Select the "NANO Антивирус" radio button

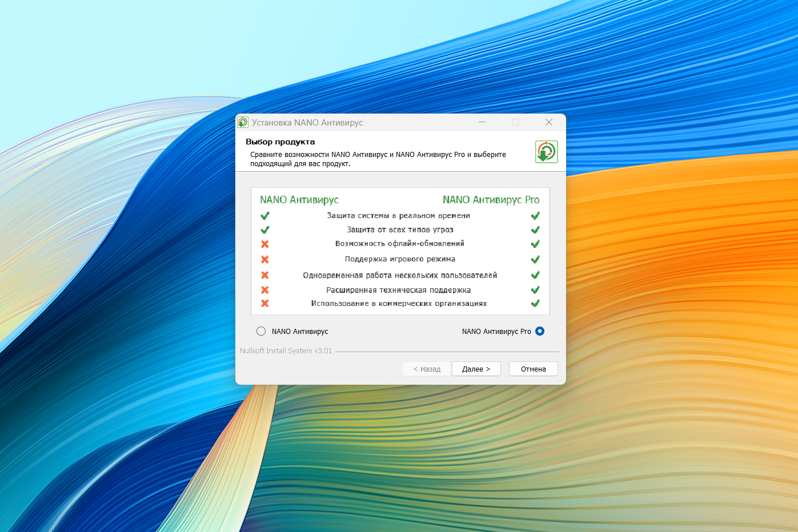[261, 331]
